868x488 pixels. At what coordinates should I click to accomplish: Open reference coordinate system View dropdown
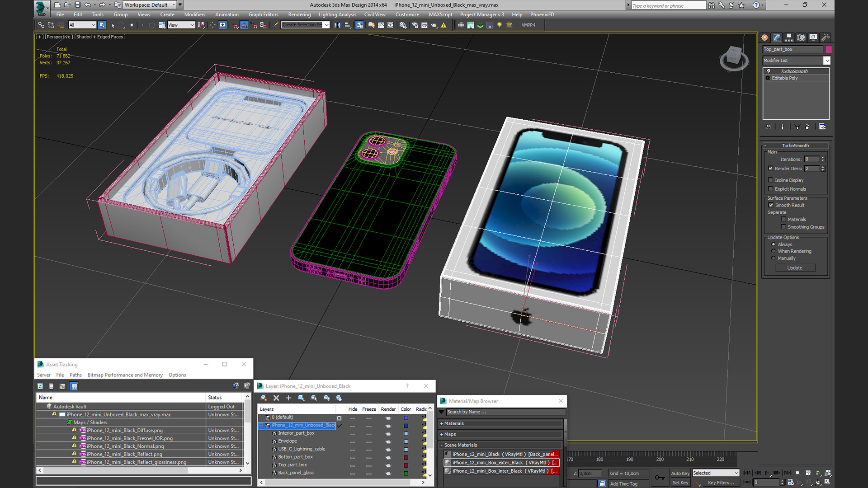click(181, 25)
